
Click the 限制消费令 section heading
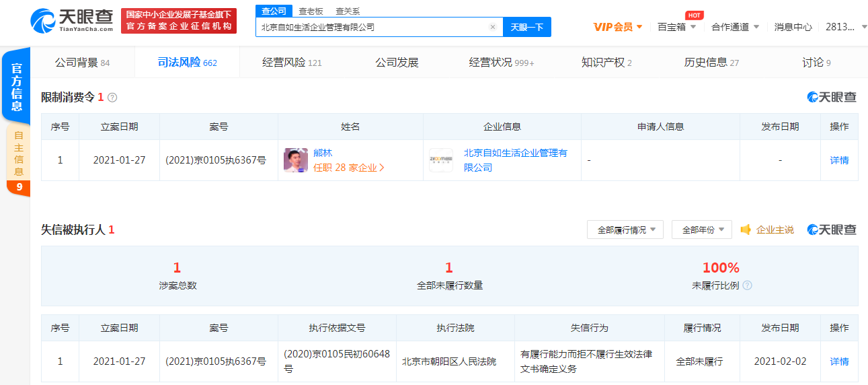point(68,98)
